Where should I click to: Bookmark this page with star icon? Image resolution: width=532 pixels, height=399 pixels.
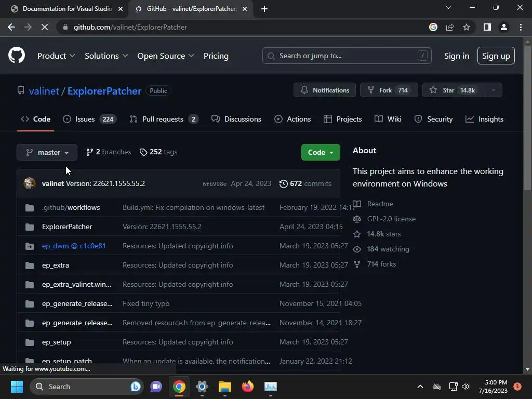467,27
